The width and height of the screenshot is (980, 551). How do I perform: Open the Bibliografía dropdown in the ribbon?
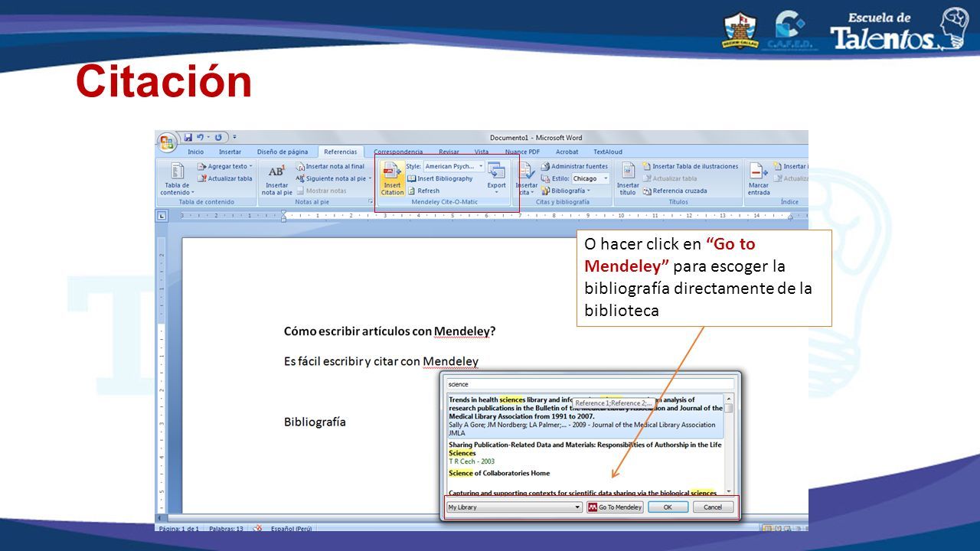(565, 191)
